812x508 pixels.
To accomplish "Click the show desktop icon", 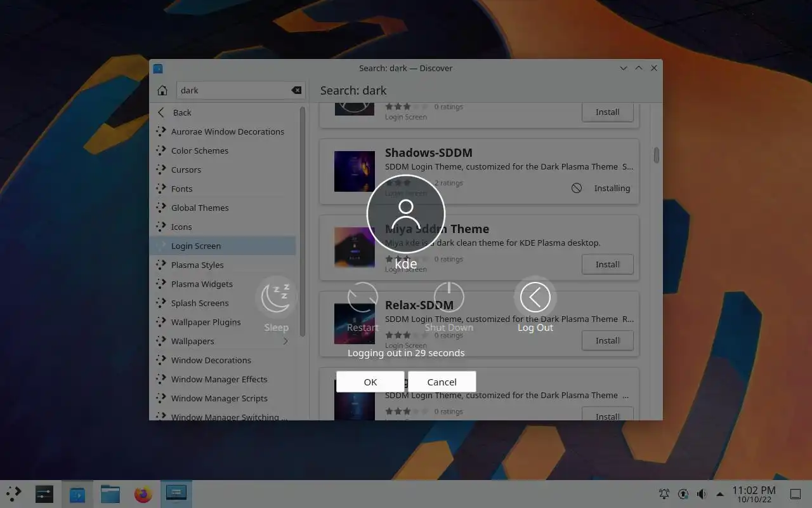I will point(796,493).
